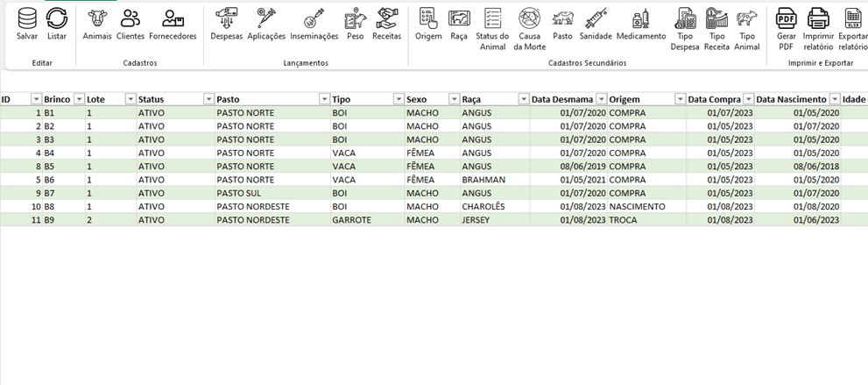Select the PASTO SUL cell

click(272, 193)
